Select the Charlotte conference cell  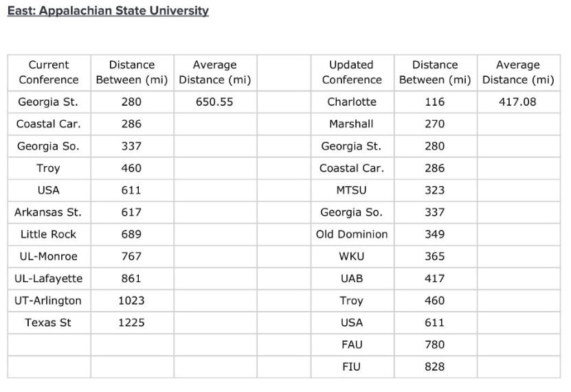(352, 102)
